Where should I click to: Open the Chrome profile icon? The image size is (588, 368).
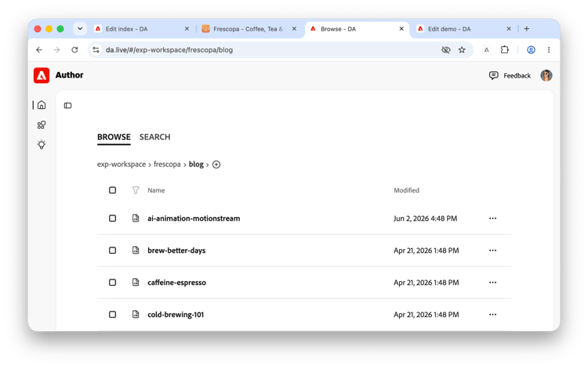[x=531, y=50]
